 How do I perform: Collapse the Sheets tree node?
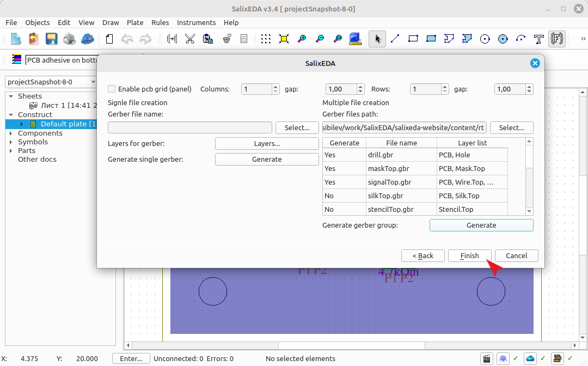point(11,96)
